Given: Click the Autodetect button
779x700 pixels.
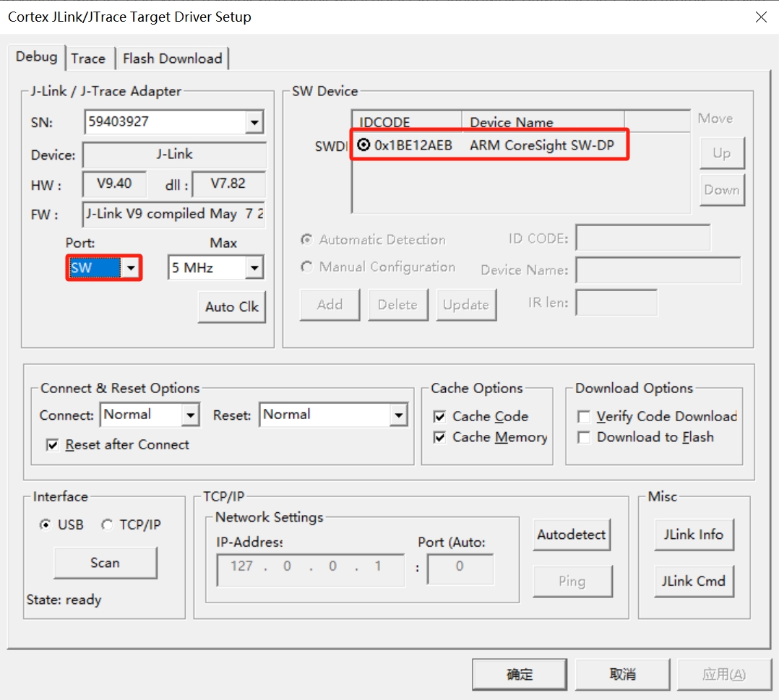Looking at the screenshot, I should pyautogui.click(x=571, y=535).
